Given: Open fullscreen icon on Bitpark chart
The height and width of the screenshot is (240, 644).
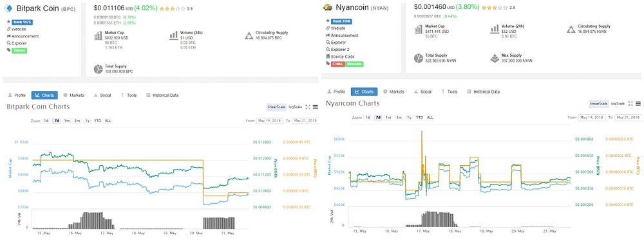Looking at the screenshot, I should (308, 107).
